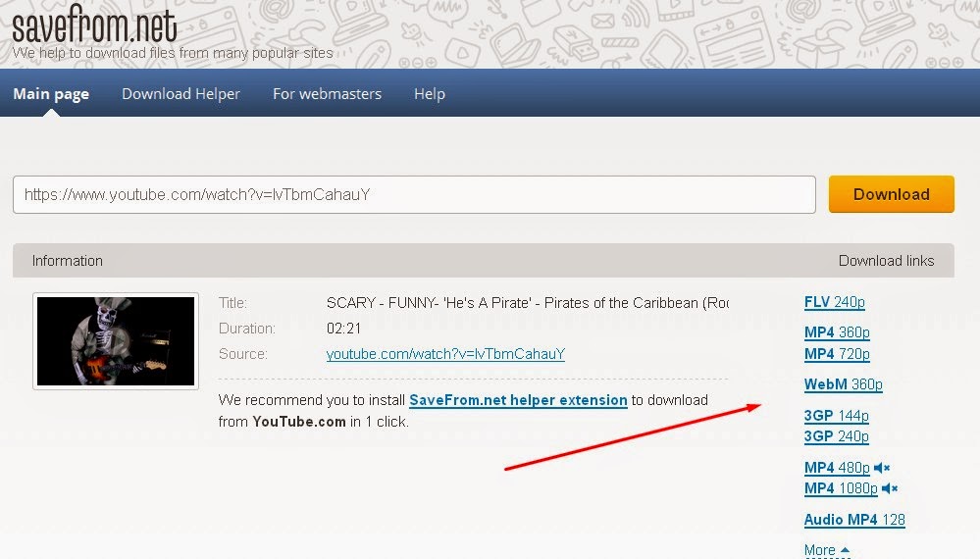
Task: Click the bold 'YouTube.com' text
Action: point(299,422)
